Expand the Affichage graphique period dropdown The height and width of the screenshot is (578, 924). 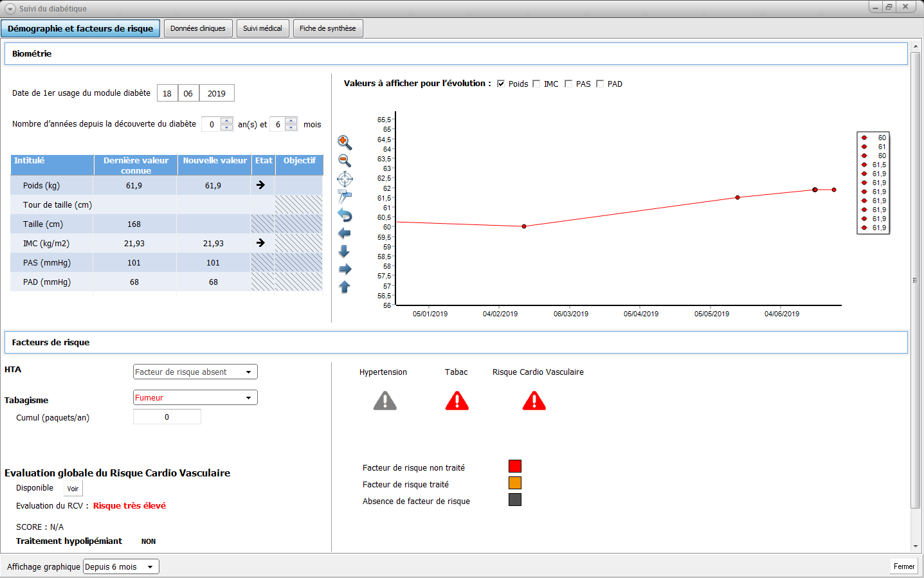(x=121, y=567)
